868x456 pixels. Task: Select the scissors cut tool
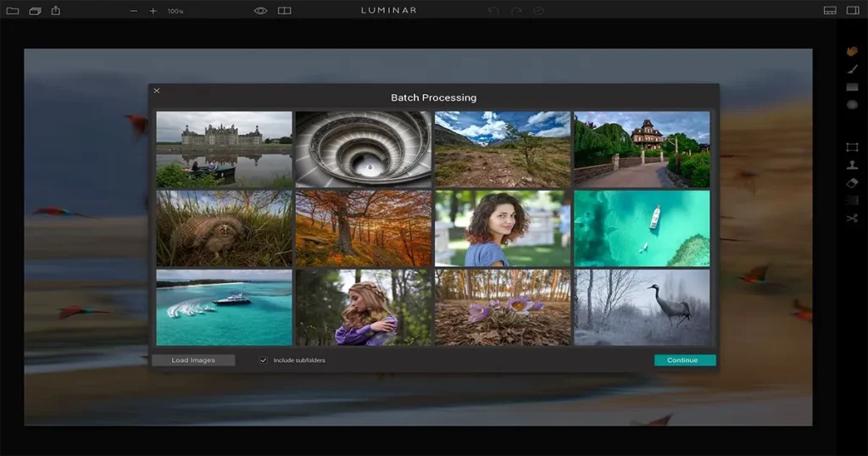852,218
